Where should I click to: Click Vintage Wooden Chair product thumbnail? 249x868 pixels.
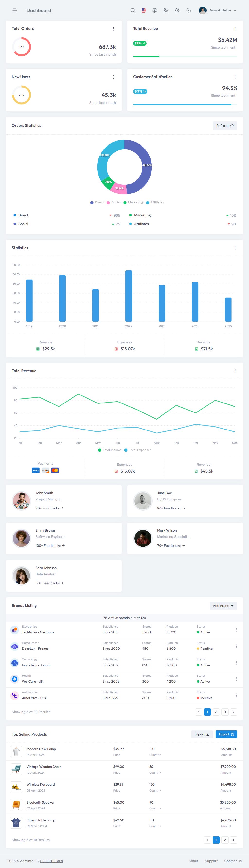tap(16, 770)
